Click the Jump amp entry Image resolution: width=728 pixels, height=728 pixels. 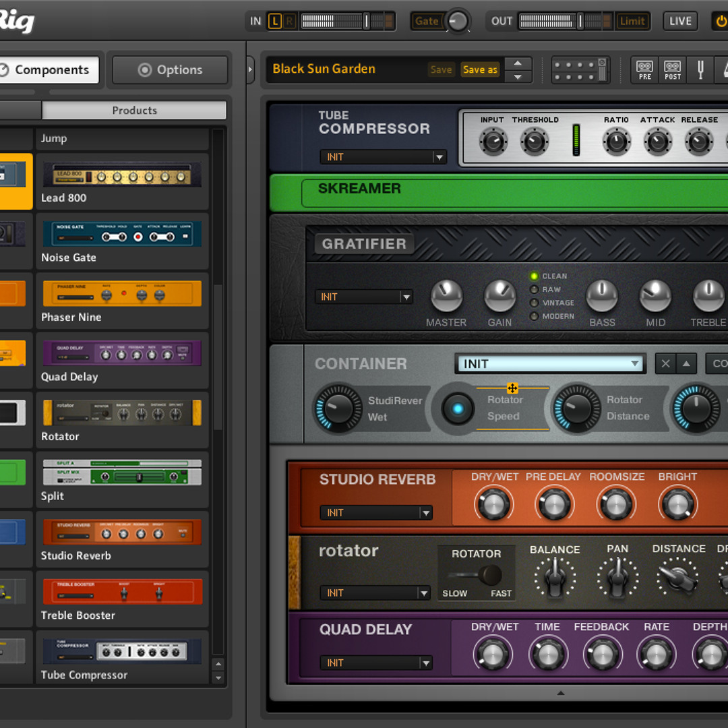point(122,138)
